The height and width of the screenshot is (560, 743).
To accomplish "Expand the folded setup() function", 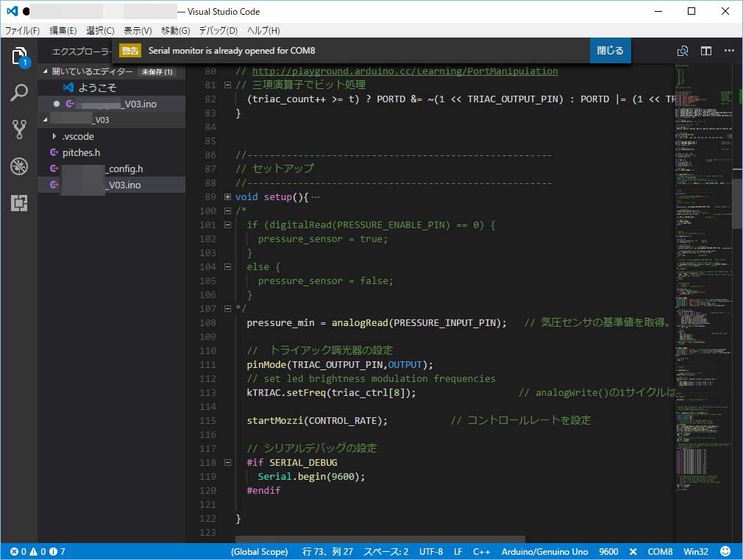I will point(227,197).
